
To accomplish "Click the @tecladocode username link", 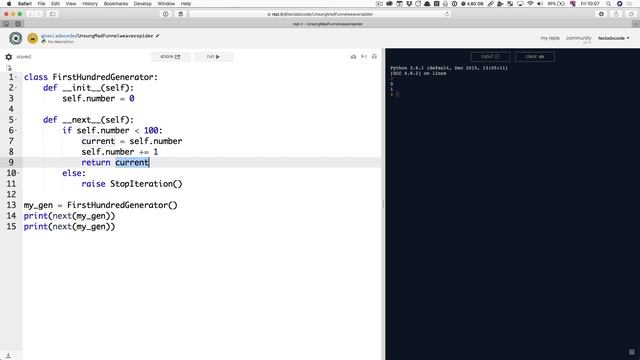I will click(x=58, y=36).
